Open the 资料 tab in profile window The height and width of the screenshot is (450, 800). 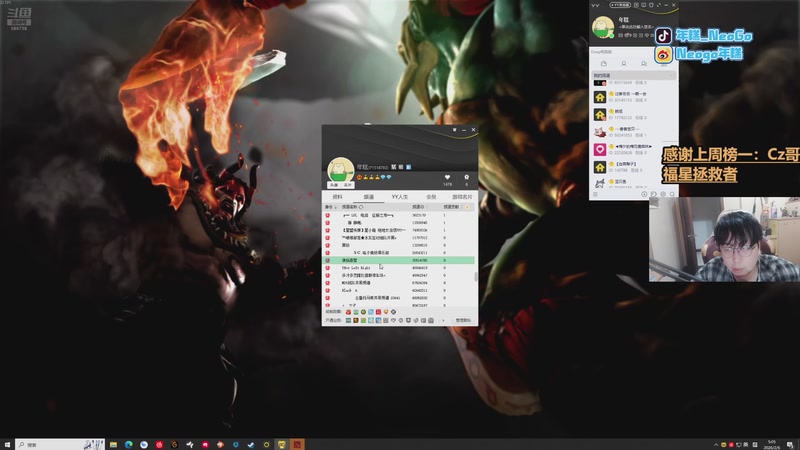(337, 196)
